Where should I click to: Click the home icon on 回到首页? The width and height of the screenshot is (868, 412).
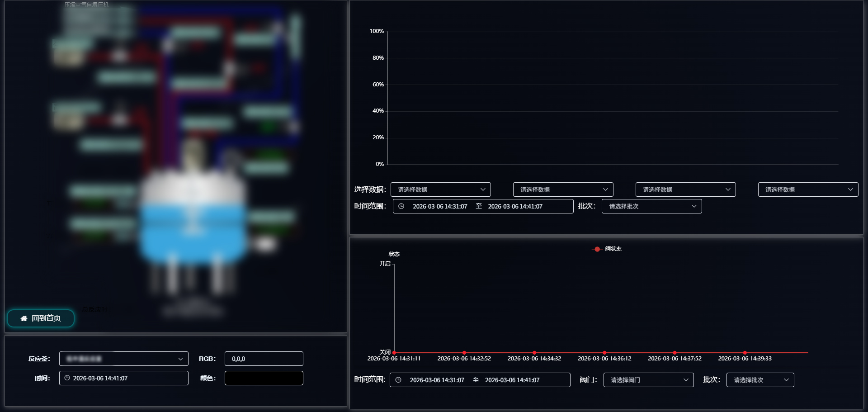[x=24, y=318]
